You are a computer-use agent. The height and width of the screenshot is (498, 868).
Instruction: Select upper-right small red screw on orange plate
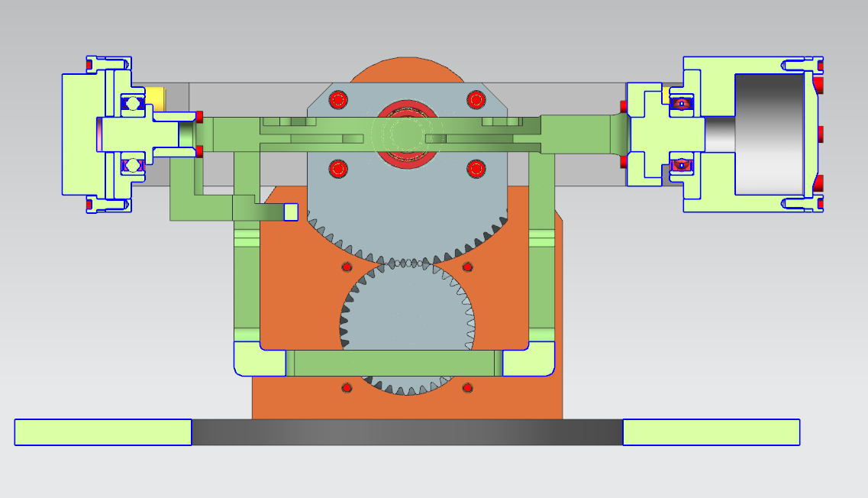point(467,267)
